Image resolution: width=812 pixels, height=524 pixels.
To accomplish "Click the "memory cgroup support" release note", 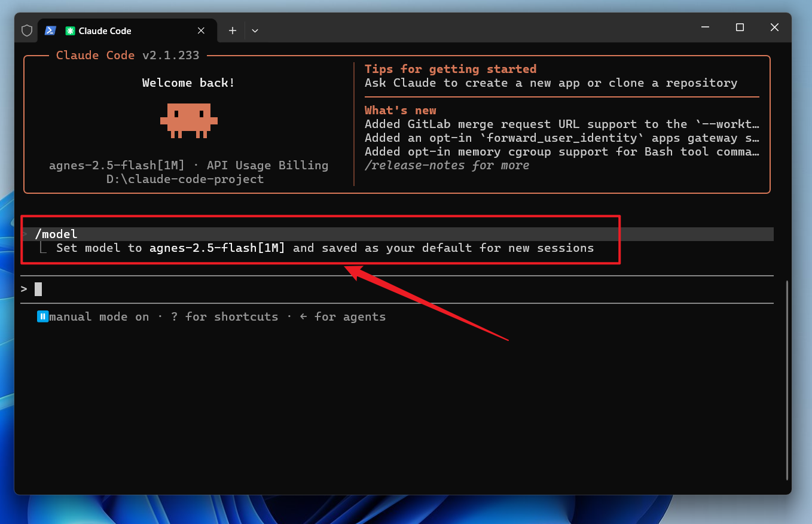I will [x=563, y=151].
